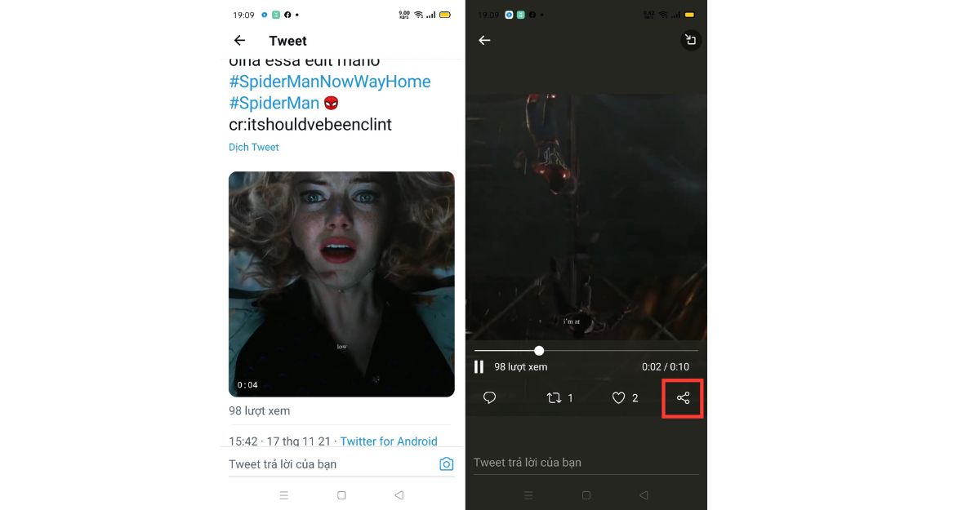Open recent apps menu on left screen
980x510 pixels.
point(284,495)
